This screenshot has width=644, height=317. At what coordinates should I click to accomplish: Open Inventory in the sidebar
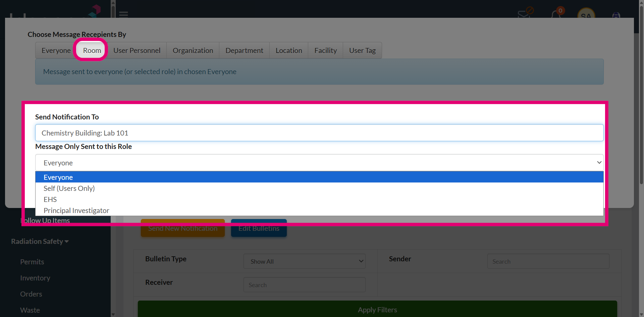pyautogui.click(x=35, y=278)
